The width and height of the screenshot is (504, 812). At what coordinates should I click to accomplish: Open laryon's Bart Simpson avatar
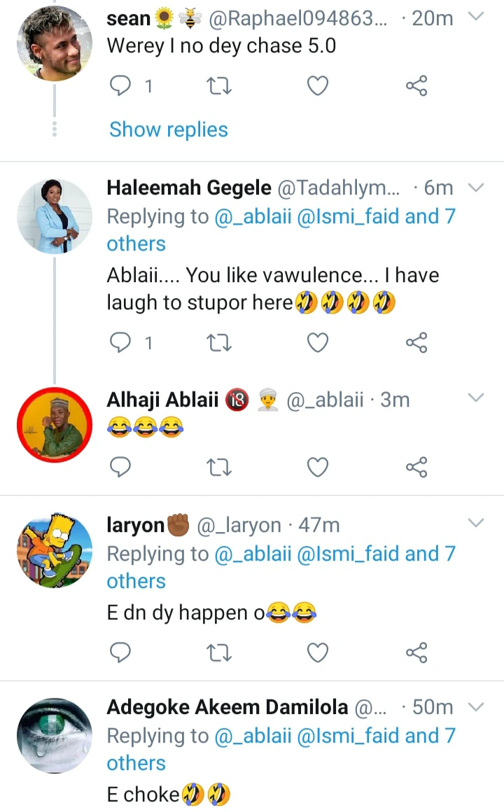[55, 551]
